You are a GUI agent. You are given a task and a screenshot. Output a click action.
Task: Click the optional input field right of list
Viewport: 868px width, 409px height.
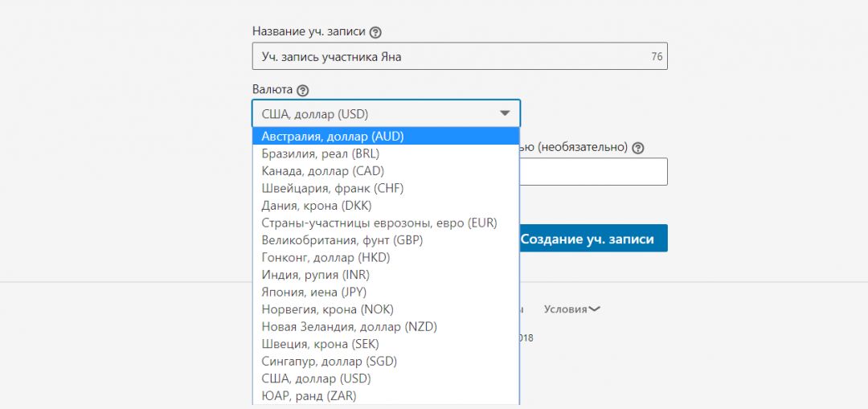pyautogui.click(x=593, y=172)
